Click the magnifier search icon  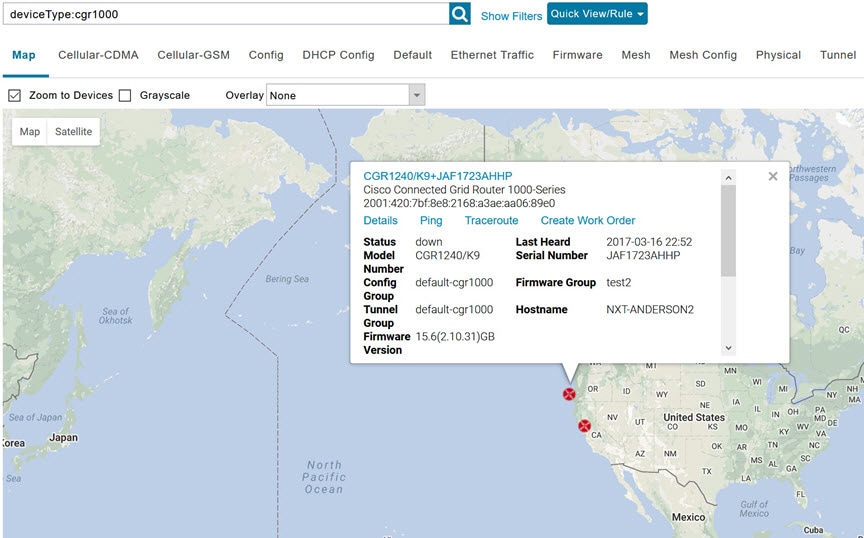coord(460,14)
